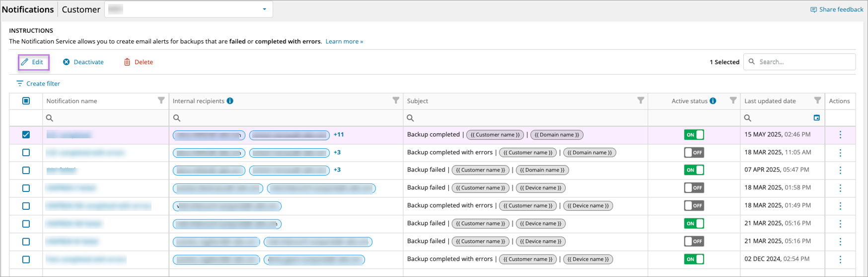Click the Edit pencil button
The height and width of the screenshot is (277, 868).
33,62
